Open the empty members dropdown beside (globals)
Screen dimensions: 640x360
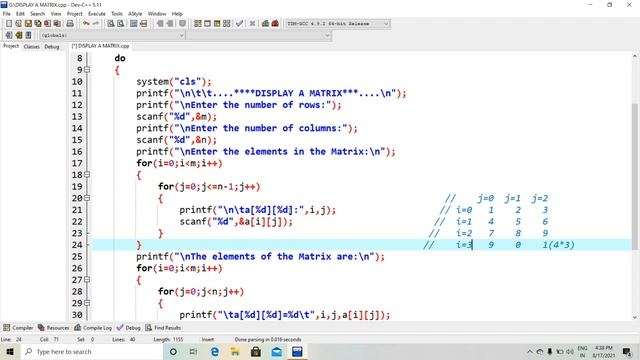pos(259,36)
